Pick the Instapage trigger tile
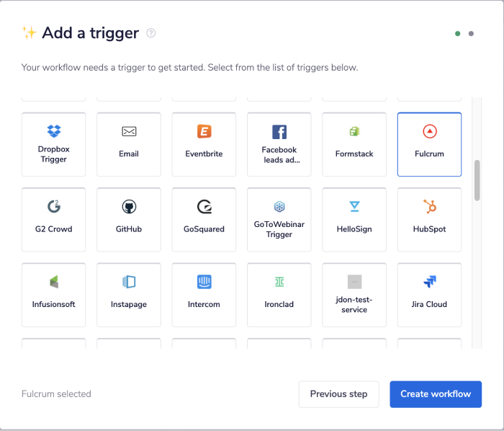Viewport: 504px width, 431px height. click(x=129, y=295)
